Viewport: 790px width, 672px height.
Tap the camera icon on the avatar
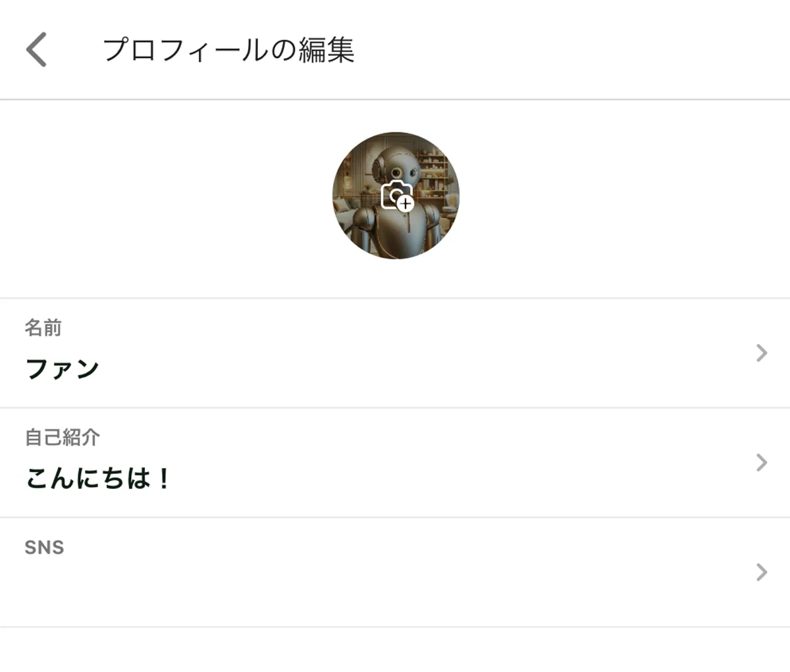(396, 195)
